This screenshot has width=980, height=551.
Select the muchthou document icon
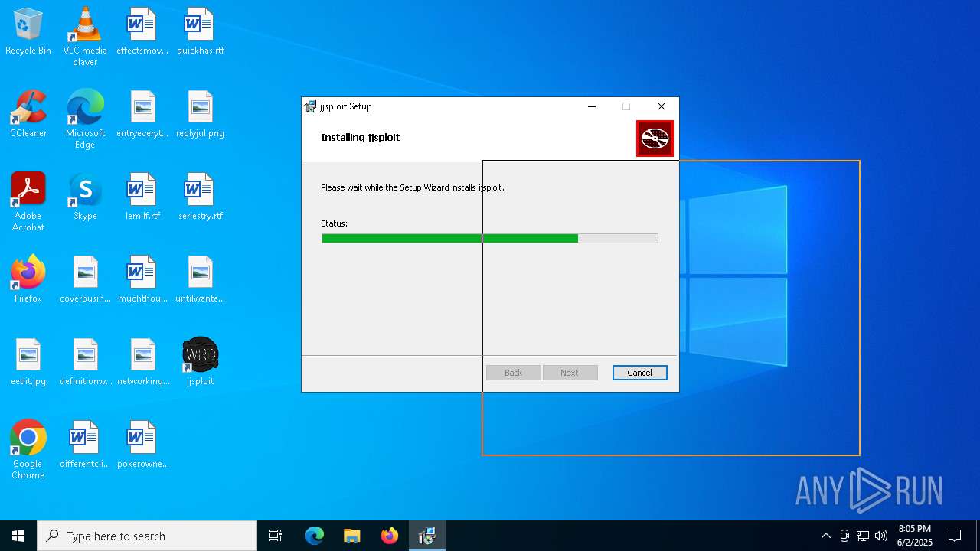[x=142, y=279]
